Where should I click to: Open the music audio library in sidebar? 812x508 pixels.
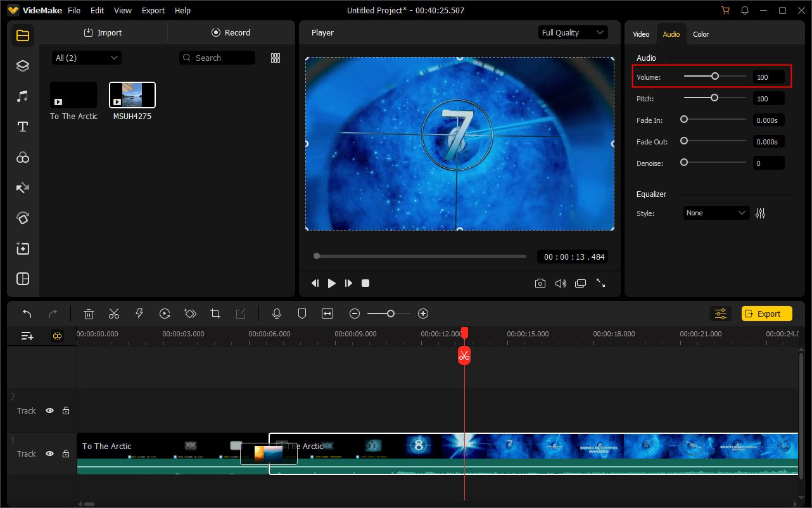(x=23, y=96)
